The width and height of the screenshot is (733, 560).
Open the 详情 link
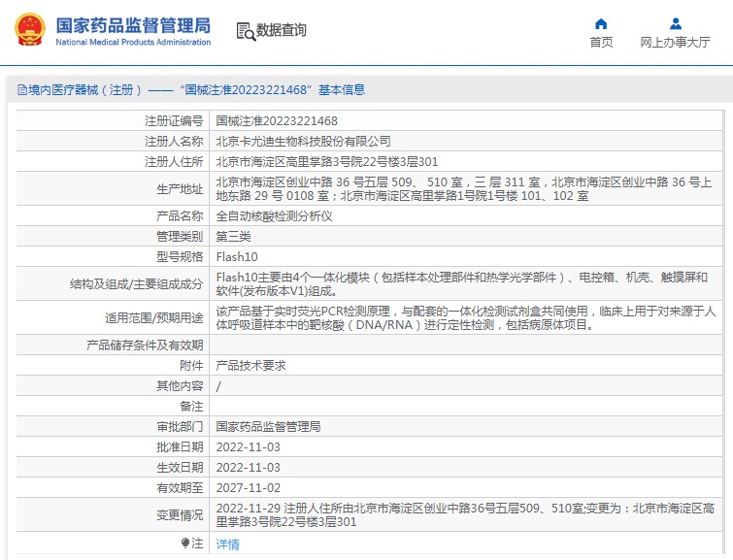point(227,544)
